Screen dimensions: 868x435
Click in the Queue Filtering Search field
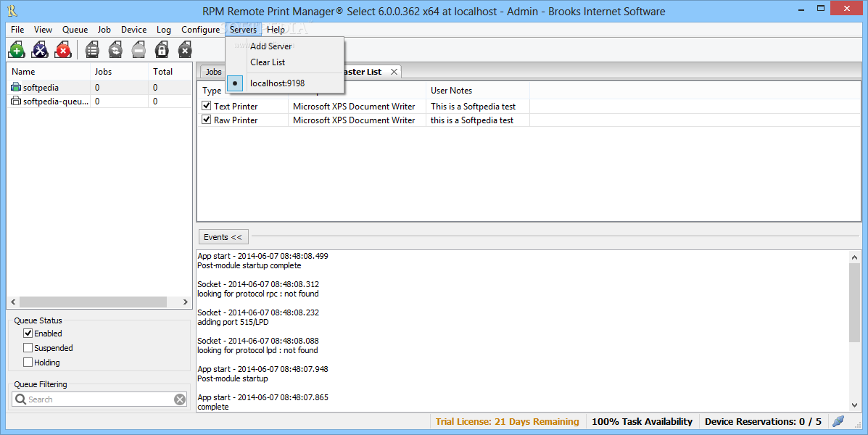99,399
